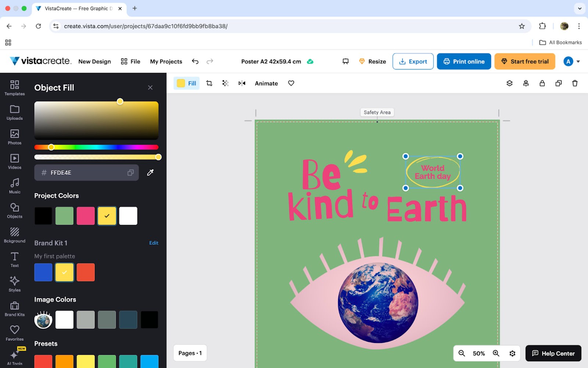
Task: Click the Start free trial button
Action: tap(525, 61)
